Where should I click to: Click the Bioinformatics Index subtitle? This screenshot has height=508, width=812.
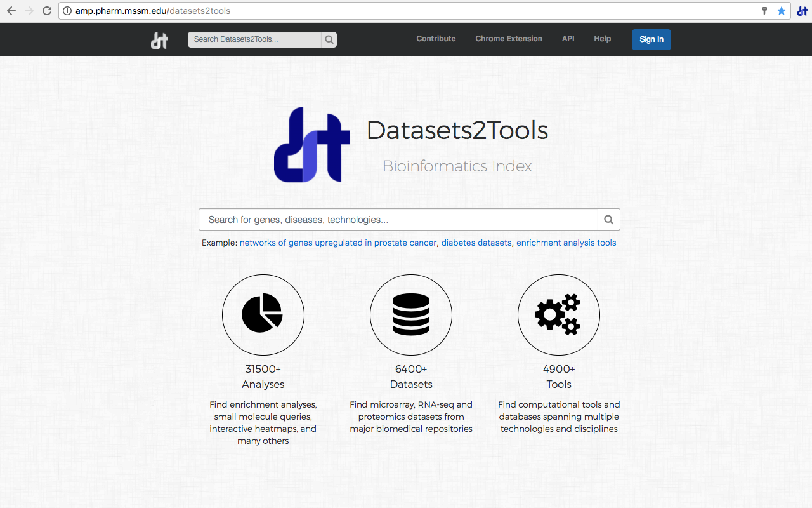pos(457,166)
